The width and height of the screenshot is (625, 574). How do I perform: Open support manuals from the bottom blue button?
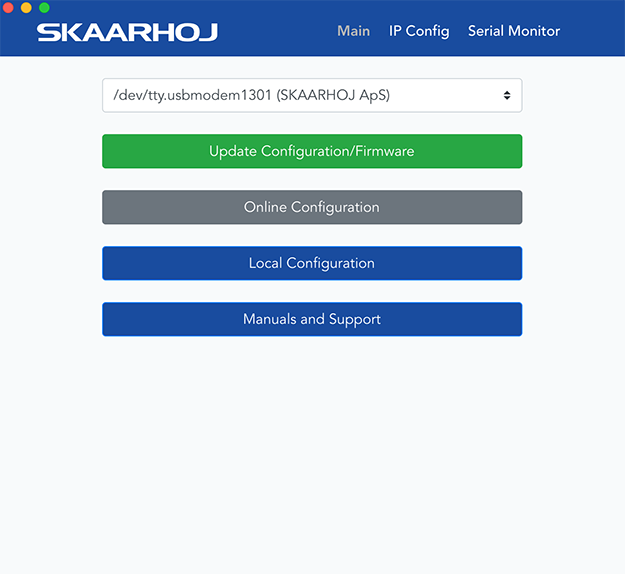tap(311, 319)
